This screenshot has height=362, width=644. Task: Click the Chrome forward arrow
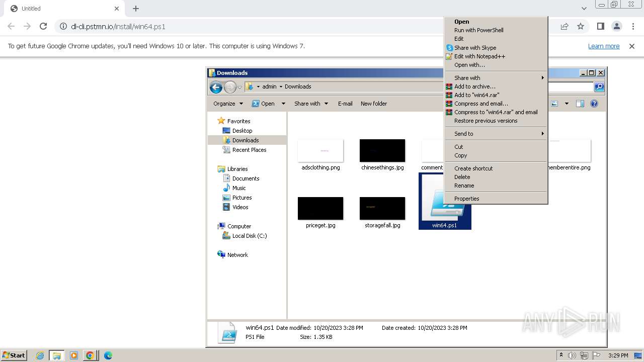(27, 26)
